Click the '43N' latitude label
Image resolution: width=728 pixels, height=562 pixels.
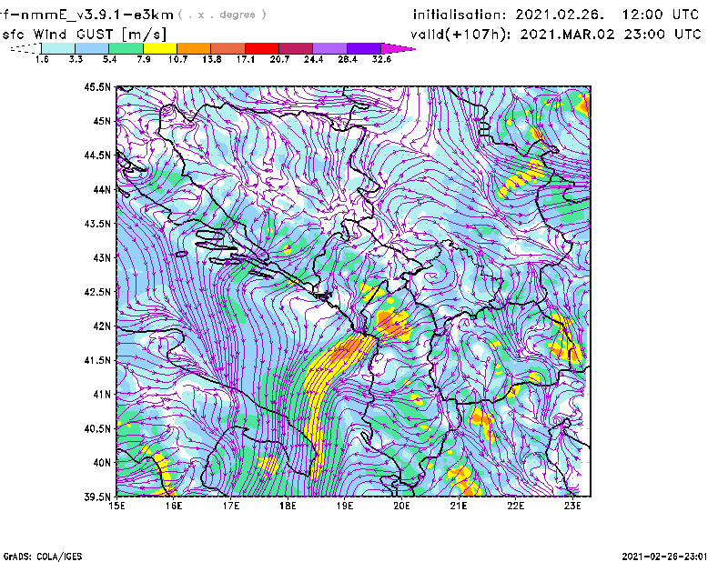click(102, 257)
